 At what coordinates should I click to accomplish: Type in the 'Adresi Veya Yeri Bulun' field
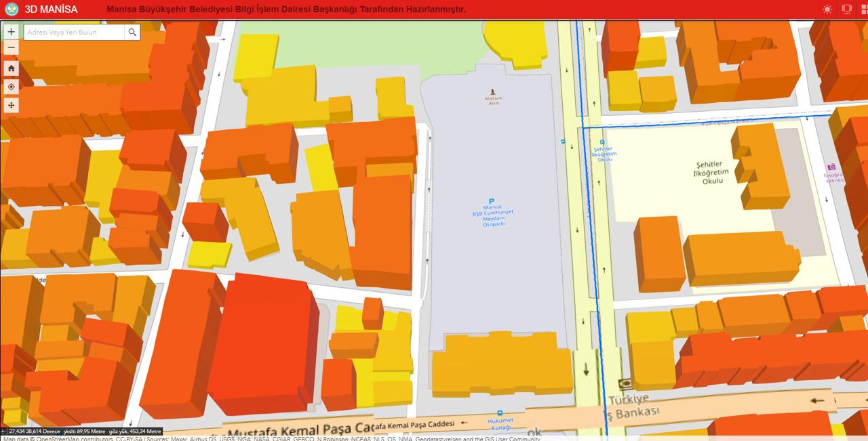pos(75,32)
